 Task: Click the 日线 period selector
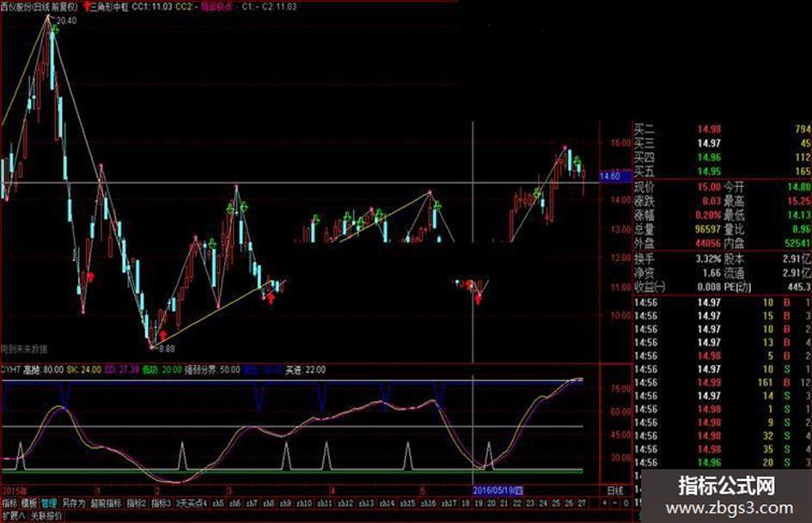[615, 490]
